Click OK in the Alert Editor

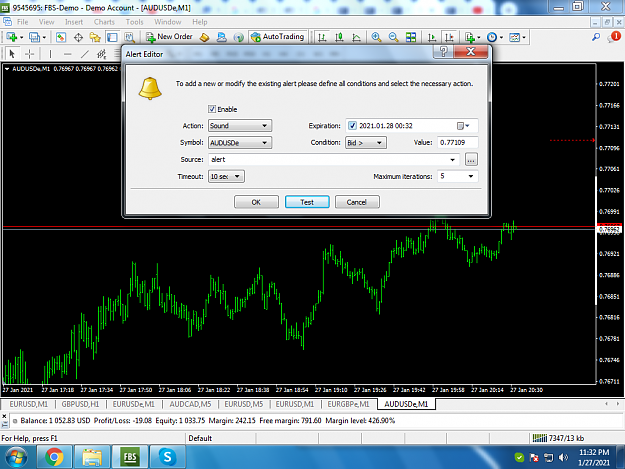[x=256, y=202]
